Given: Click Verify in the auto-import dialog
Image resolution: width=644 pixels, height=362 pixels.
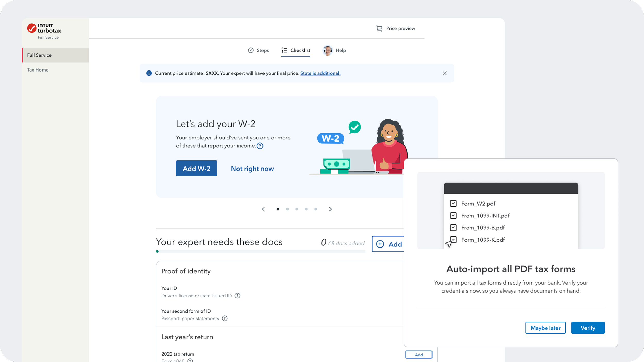Looking at the screenshot, I should [x=588, y=328].
